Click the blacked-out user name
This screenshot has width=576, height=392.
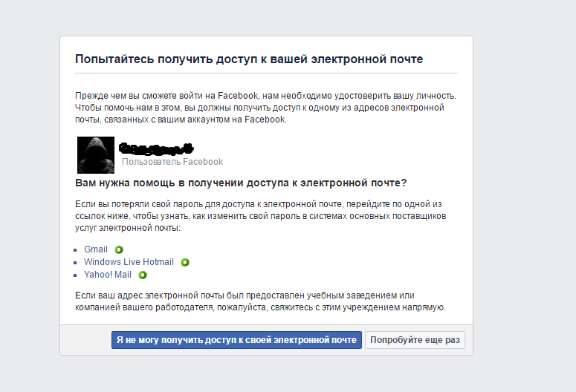[x=157, y=148]
